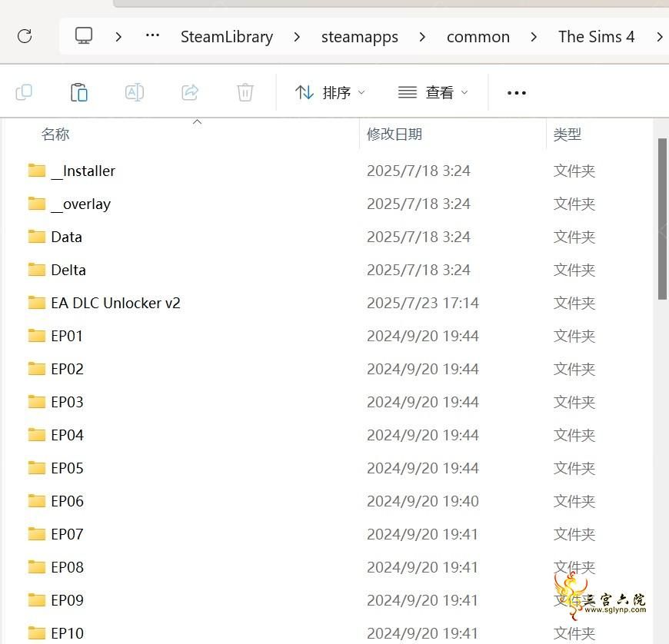Click folder icon beside EP01

[x=37, y=336]
